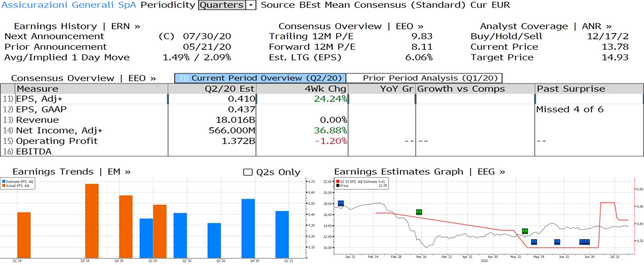Screen dimensions: 644x265
Task: Click the Measure column header
Action: click(x=92, y=89)
